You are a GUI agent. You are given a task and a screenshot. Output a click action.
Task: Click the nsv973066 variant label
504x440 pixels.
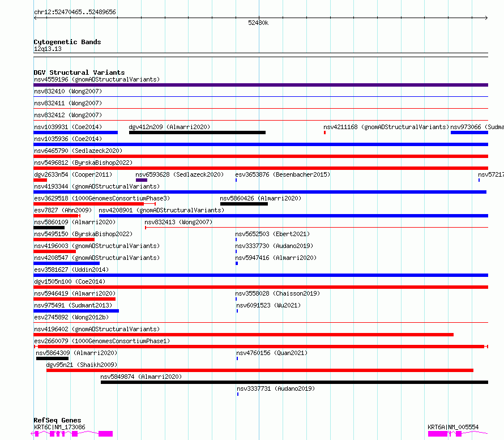[x=477, y=127]
